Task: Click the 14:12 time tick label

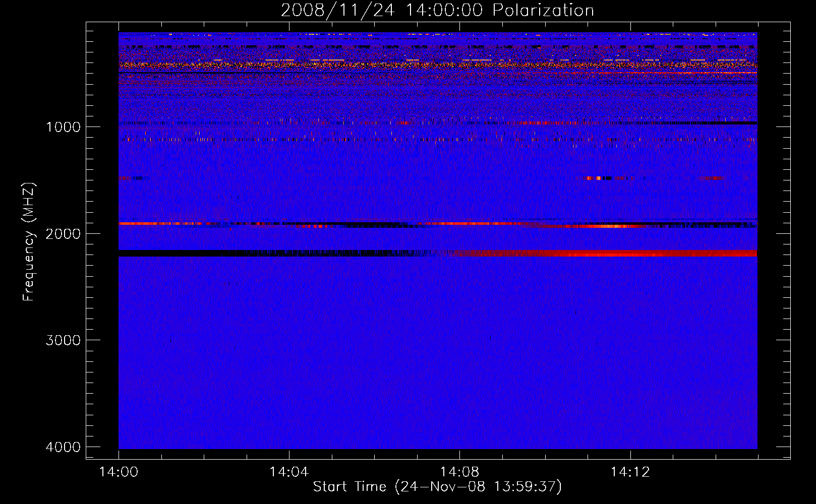Action: 630,472
